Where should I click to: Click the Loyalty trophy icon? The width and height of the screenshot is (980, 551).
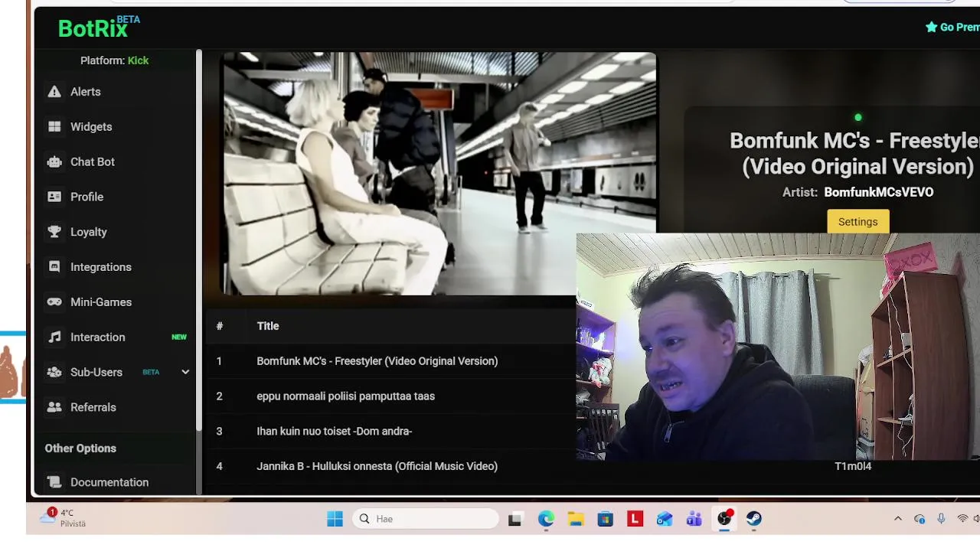(54, 232)
